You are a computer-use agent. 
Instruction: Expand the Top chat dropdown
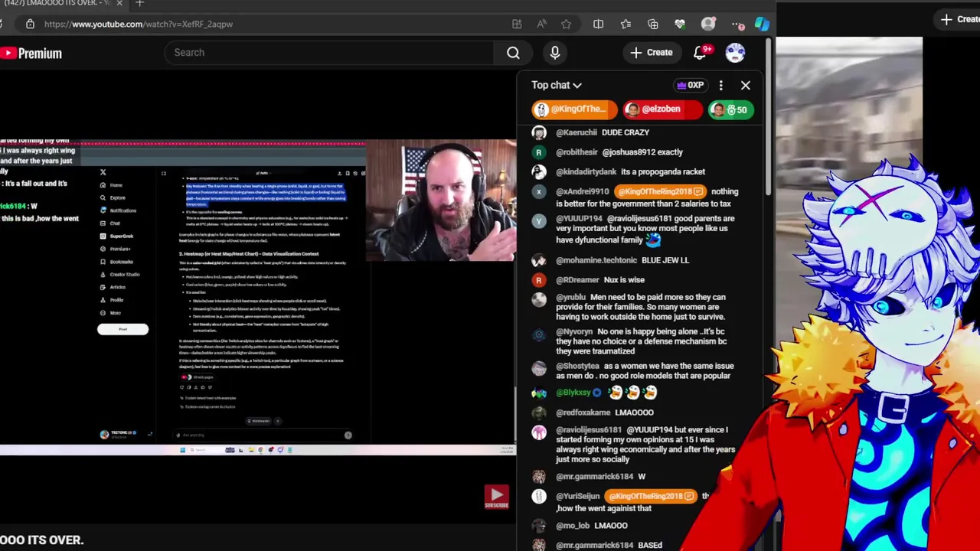[557, 85]
